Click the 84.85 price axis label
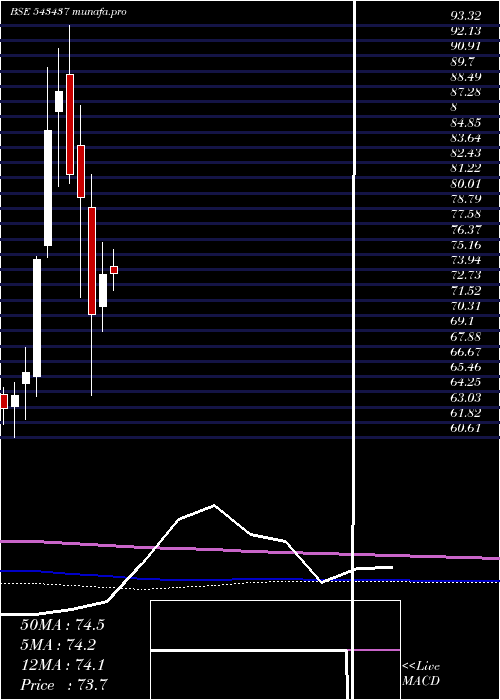Image resolution: width=500 pixels, height=700 pixels. [466, 123]
